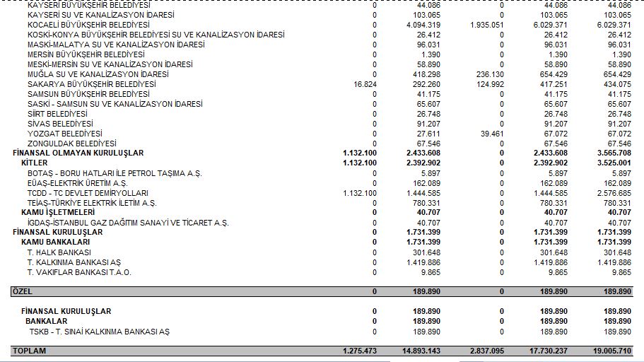Click the TOPLAM value 2.837.095

tap(487, 351)
